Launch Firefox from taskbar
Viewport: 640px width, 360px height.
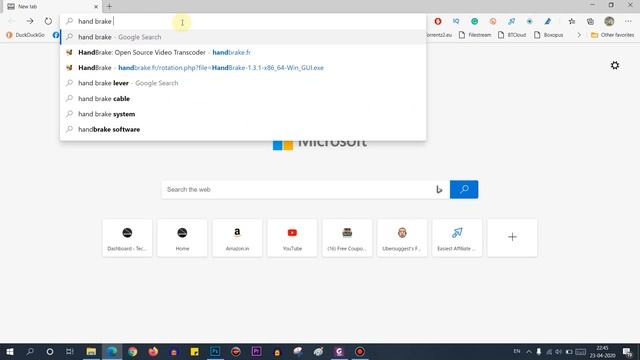[153, 351]
